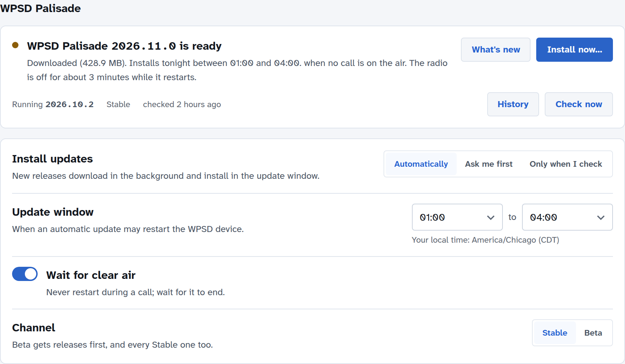Click the running version 2026.10.2 text

70,104
